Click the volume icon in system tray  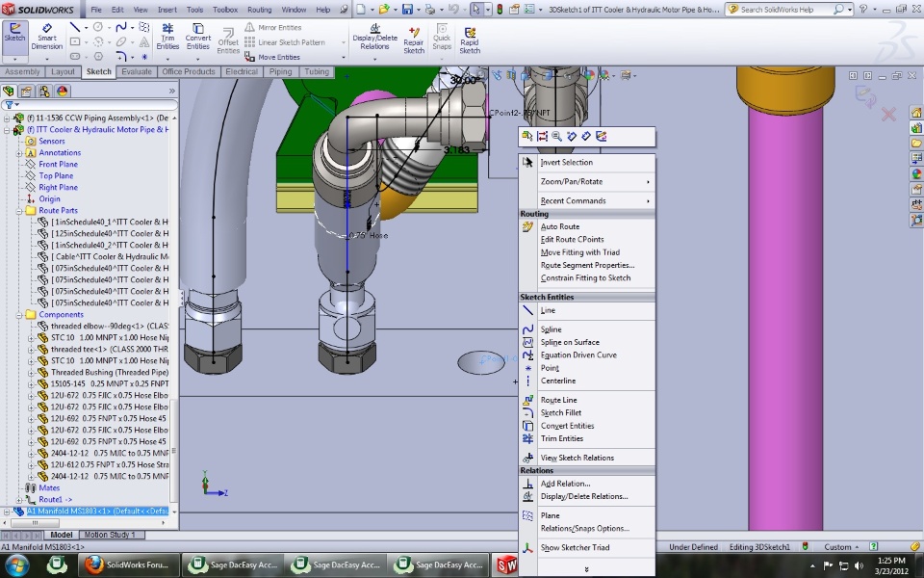[x=859, y=566]
